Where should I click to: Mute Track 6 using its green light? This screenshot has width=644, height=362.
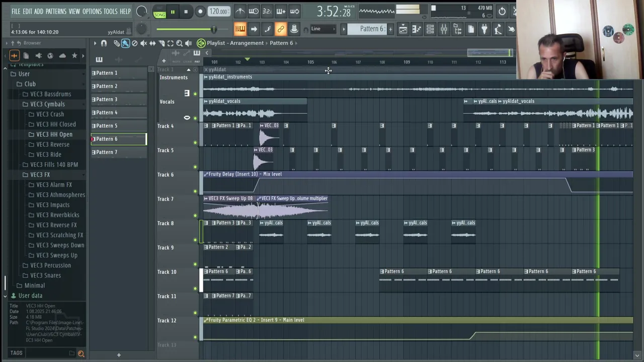tap(195, 191)
